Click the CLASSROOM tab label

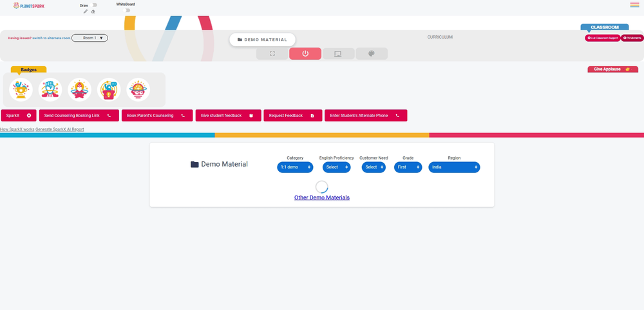[x=605, y=27]
